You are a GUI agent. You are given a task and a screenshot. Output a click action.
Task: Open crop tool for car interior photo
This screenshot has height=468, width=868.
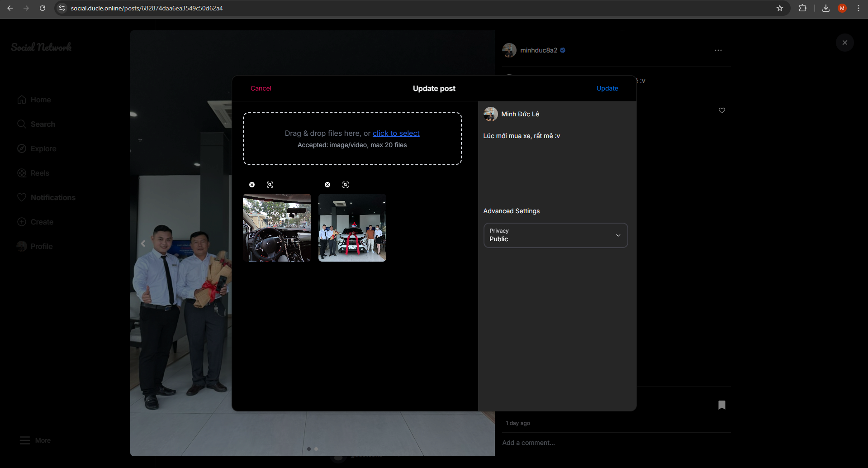pos(270,185)
